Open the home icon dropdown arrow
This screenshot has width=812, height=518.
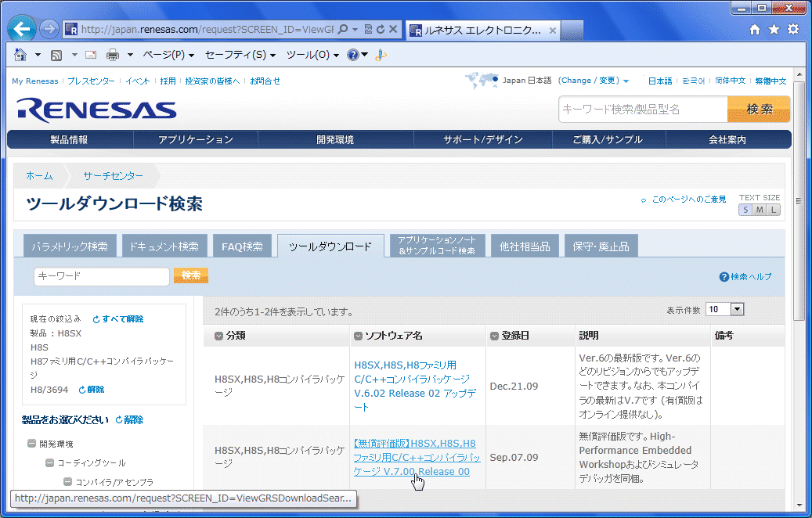click(x=38, y=54)
